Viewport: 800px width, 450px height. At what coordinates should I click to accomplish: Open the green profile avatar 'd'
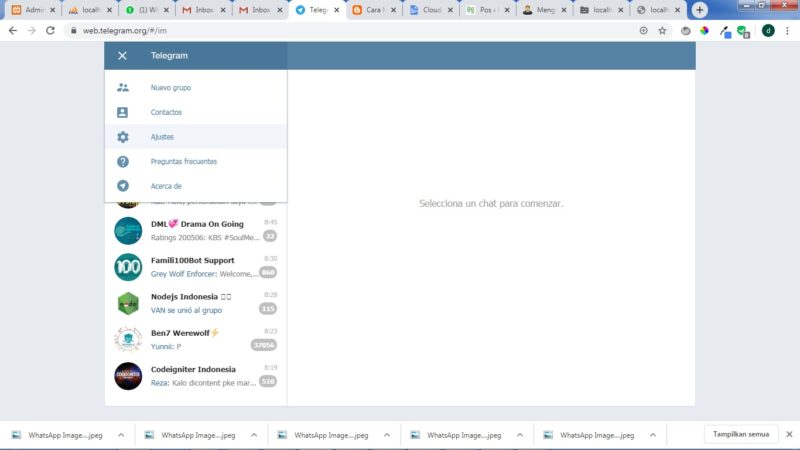pos(768,31)
